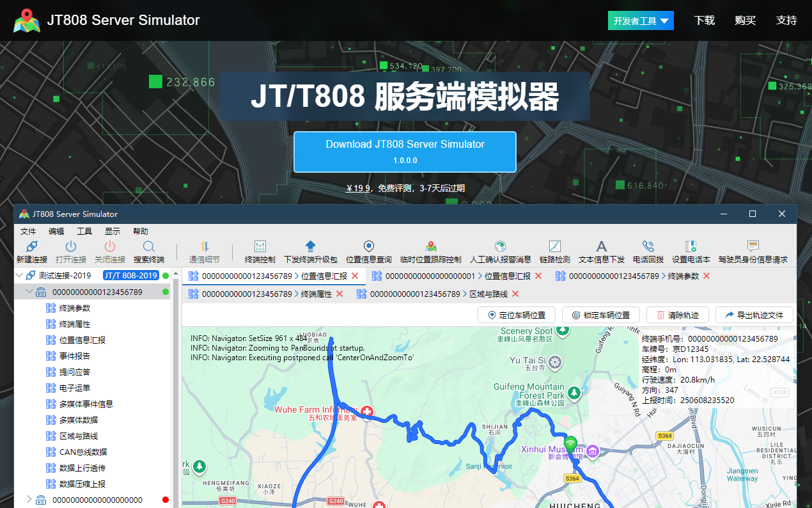The height and width of the screenshot is (508, 812).
Task: Click the tree panel scrollbar up arrow
Action: click(x=176, y=274)
